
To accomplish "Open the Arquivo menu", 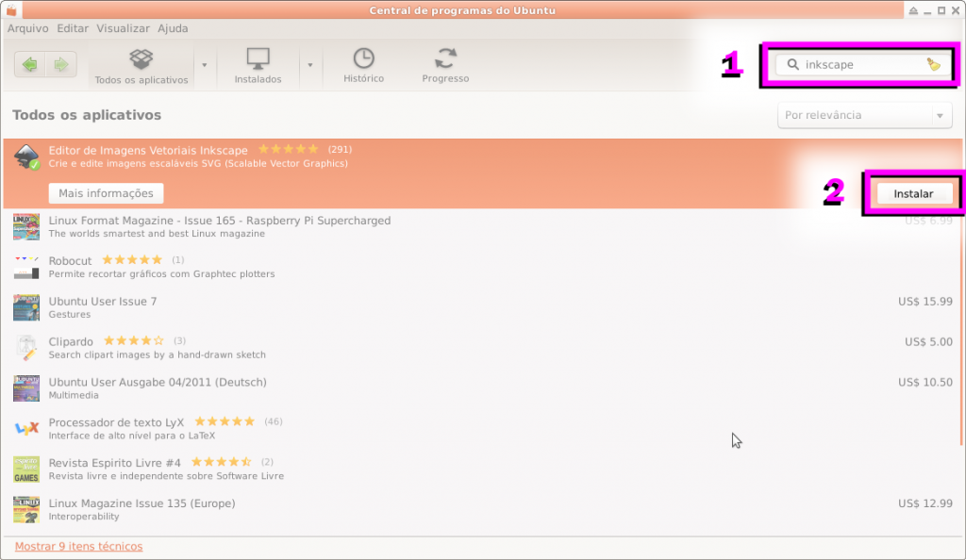I will (27, 28).
